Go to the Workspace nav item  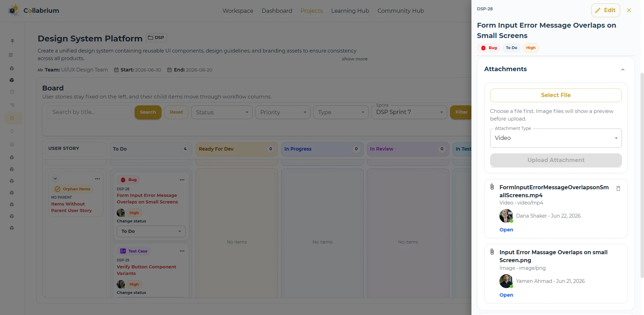(238, 11)
